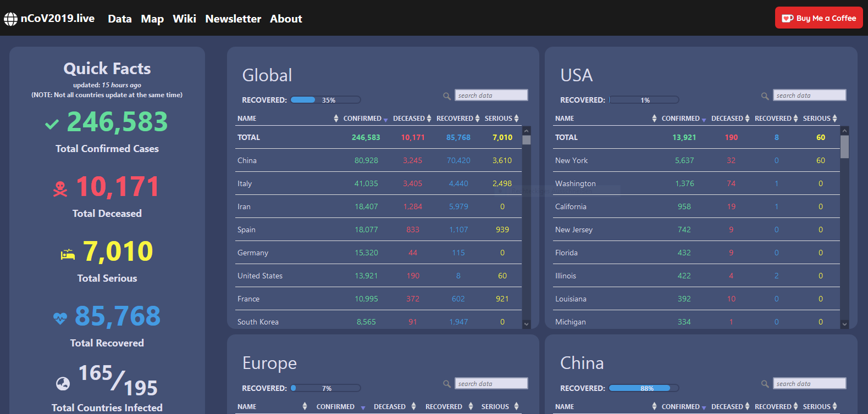Viewport: 868px width, 414px height.
Task: Open the Wiki page in navigation
Action: coord(184,19)
